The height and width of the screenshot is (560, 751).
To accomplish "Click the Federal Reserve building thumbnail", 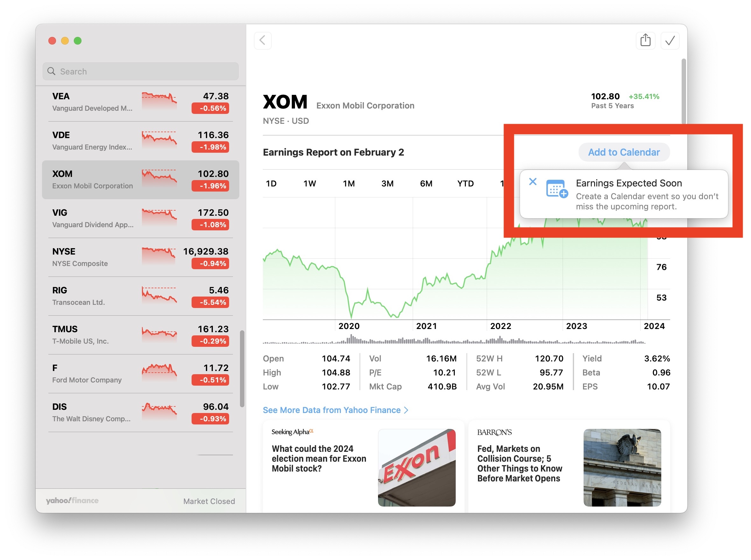I will [622, 467].
